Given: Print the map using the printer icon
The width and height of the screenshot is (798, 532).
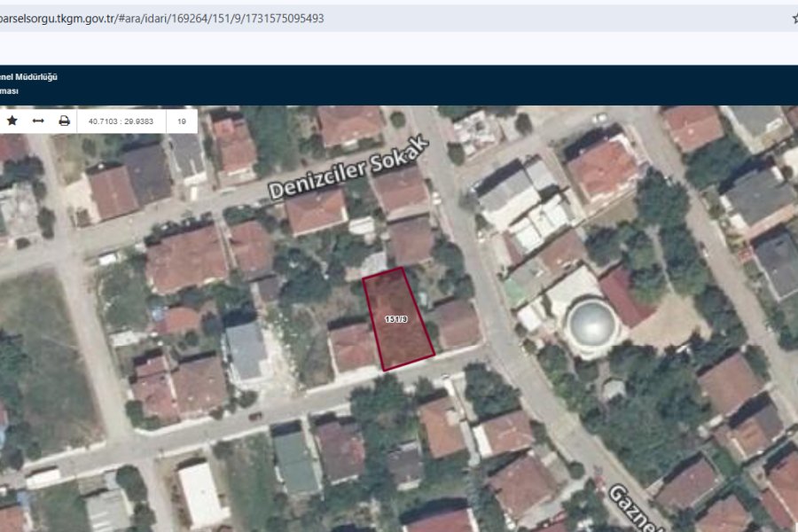Looking at the screenshot, I should pyautogui.click(x=64, y=121).
